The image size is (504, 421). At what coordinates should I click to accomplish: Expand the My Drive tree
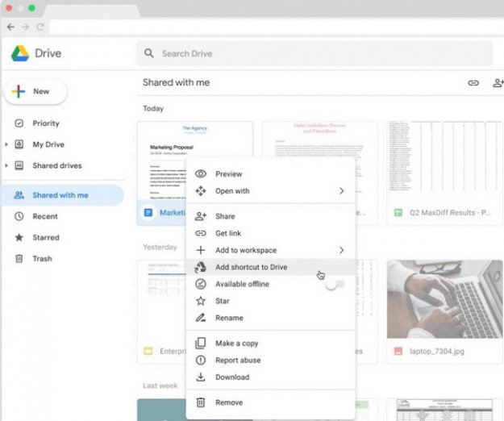(x=7, y=145)
